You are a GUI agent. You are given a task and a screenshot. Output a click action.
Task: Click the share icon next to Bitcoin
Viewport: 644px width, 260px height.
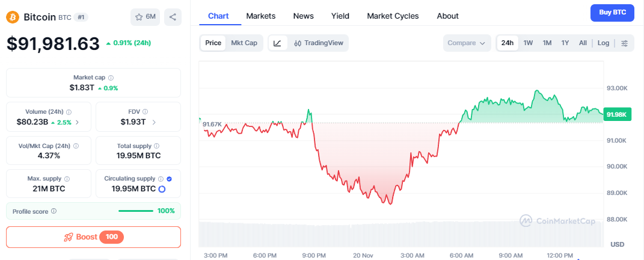coord(173,17)
